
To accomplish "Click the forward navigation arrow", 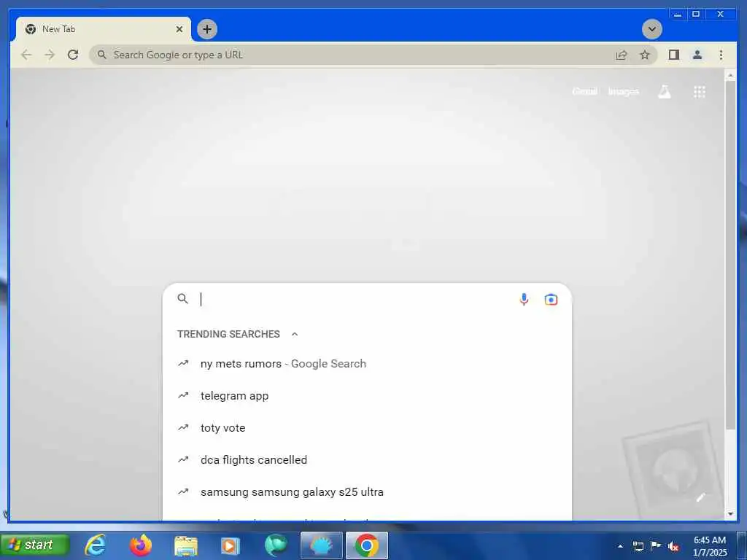I will tap(50, 55).
